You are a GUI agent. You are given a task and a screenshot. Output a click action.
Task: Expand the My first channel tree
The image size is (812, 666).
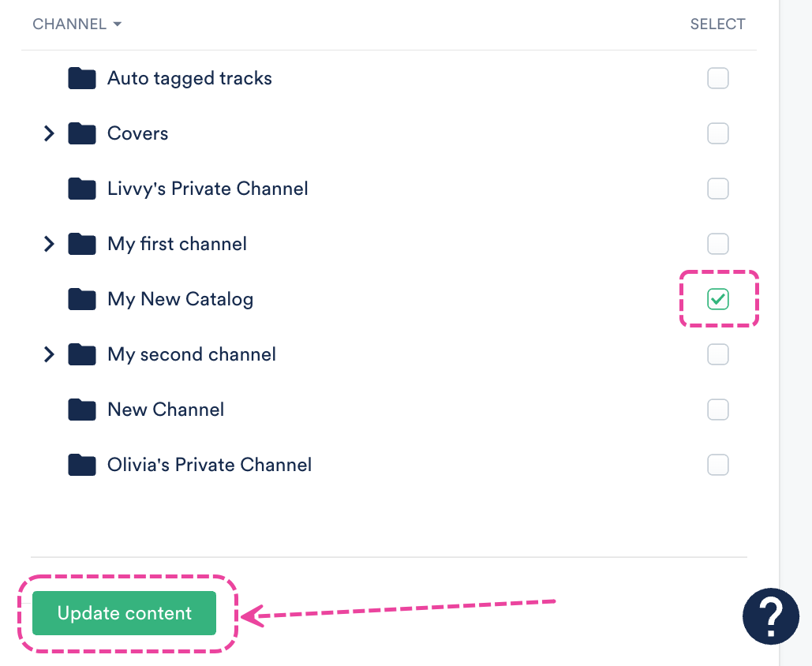(49, 244)
